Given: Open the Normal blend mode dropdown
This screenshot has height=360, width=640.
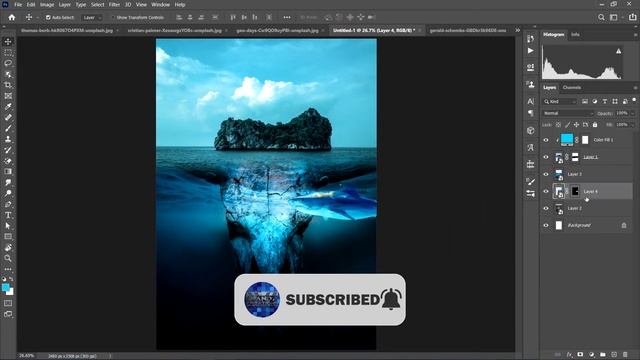Looking at the screenshot, I should tap(568, 113).
